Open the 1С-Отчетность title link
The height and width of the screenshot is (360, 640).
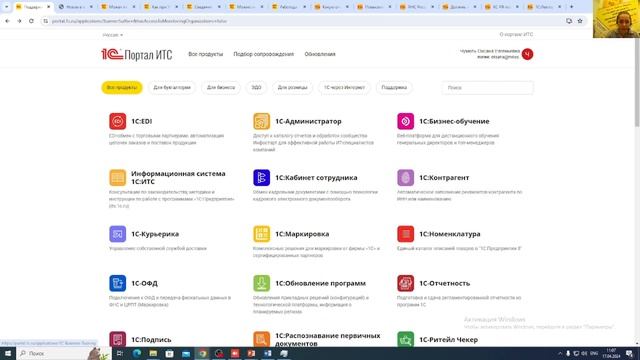pyautogui.click(x=444, y=283)
